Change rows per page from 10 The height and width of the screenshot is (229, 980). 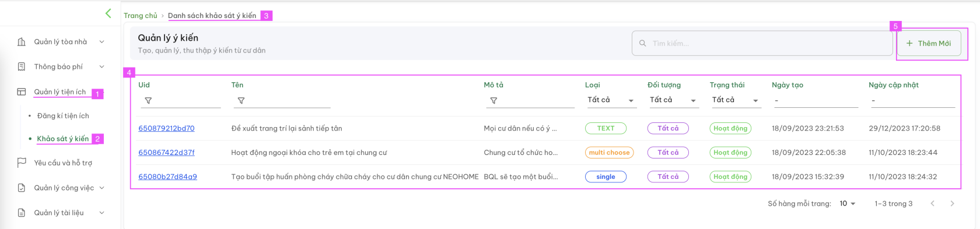pyautogui.click(x=848, y=203)
